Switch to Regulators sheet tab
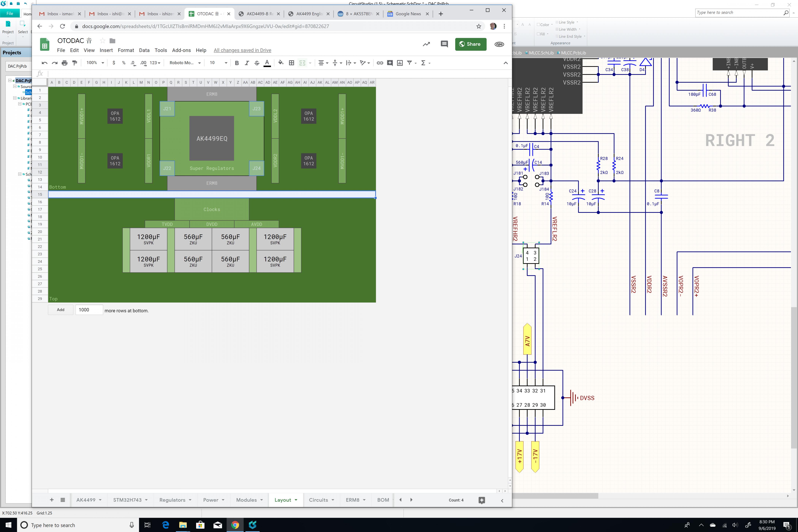 (172, 500)
